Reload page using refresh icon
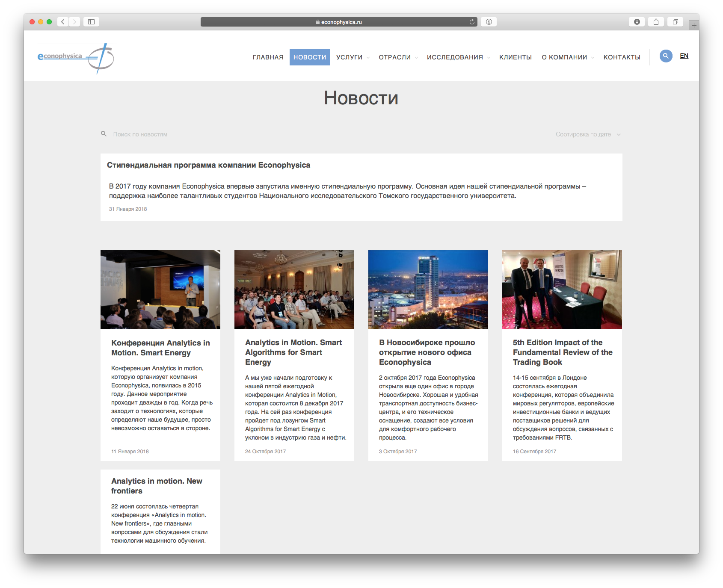 (472, 22)
